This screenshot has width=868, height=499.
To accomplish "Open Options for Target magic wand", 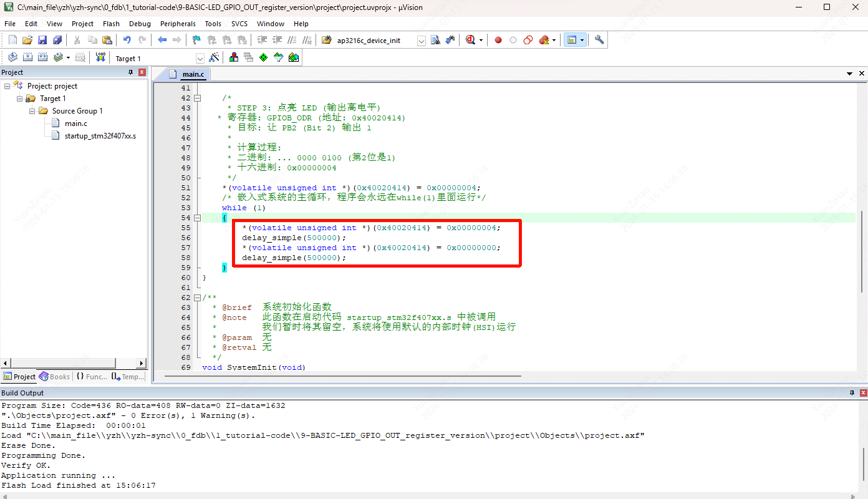I will point(214,57).
